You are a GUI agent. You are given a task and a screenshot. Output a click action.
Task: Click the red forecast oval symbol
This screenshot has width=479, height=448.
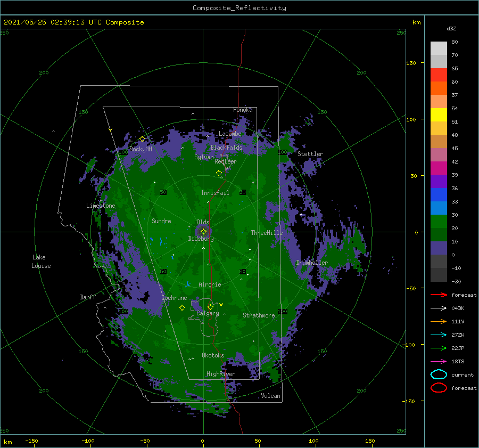click(x=439, y=388)
